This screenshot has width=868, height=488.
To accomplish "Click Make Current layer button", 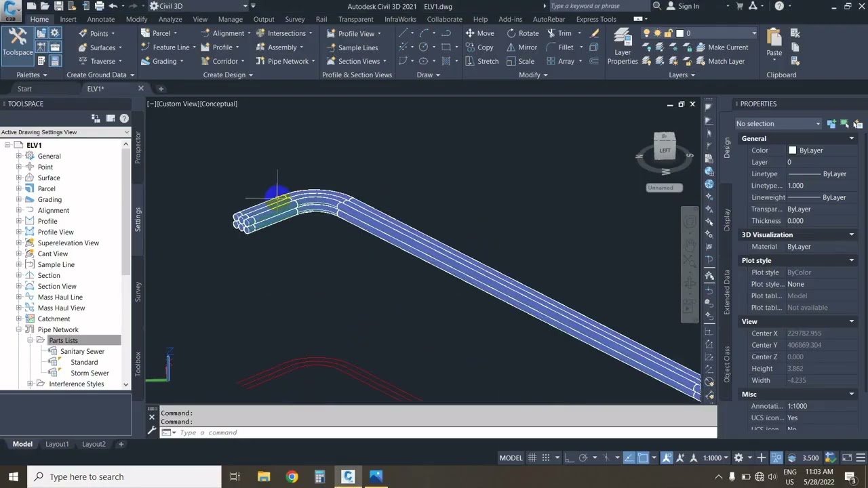I will coord(722,47).
